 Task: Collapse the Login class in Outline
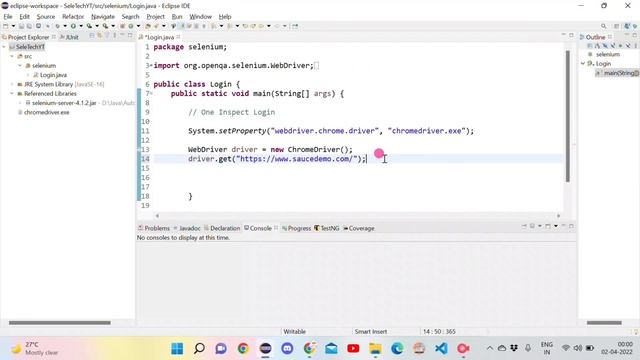pos(583,64)
